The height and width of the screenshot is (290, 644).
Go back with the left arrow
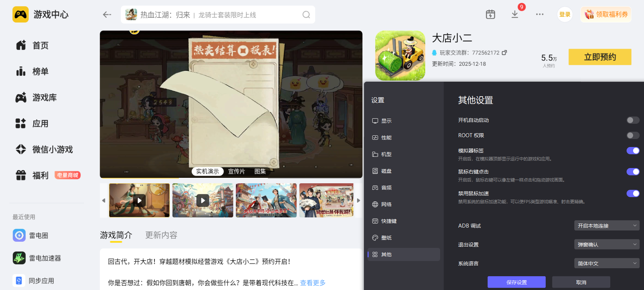tap(107, 15)
